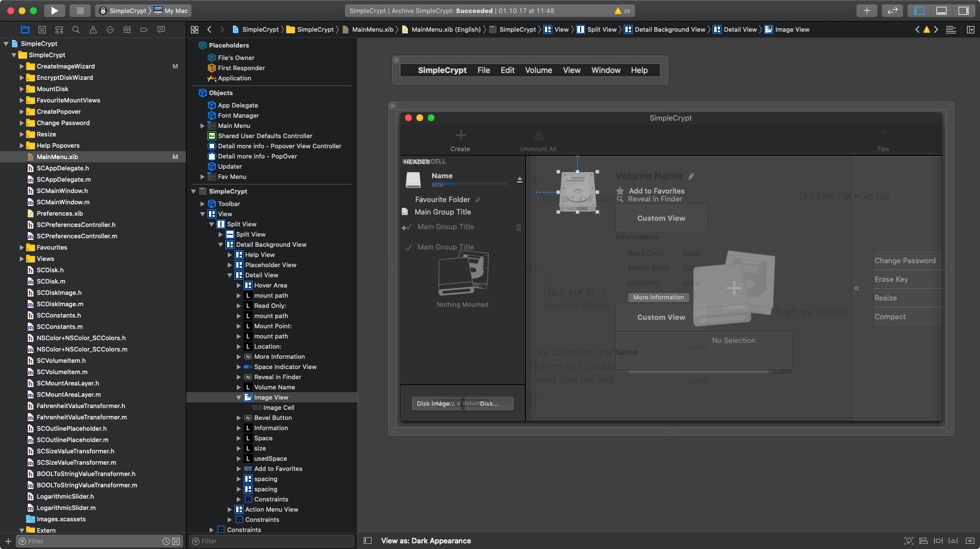Screen dimensions: 980x549
Task: Open related items grid menu in jump bar
Action: (194, 29)
